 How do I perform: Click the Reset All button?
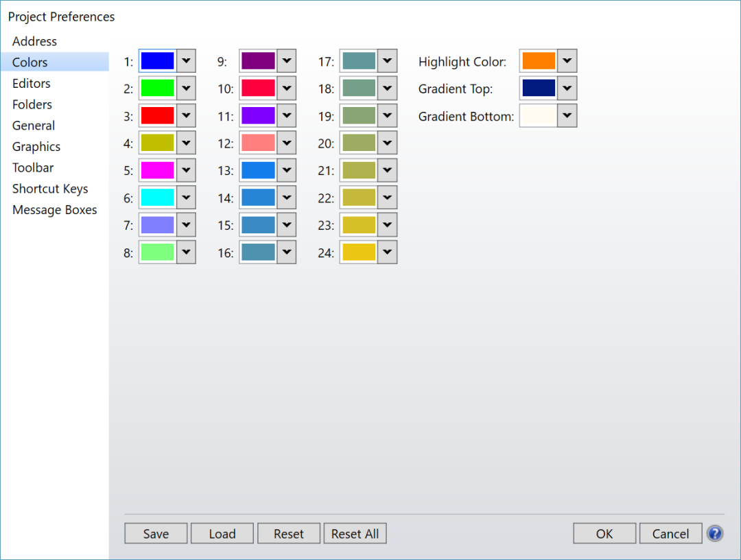pos(355,534)
